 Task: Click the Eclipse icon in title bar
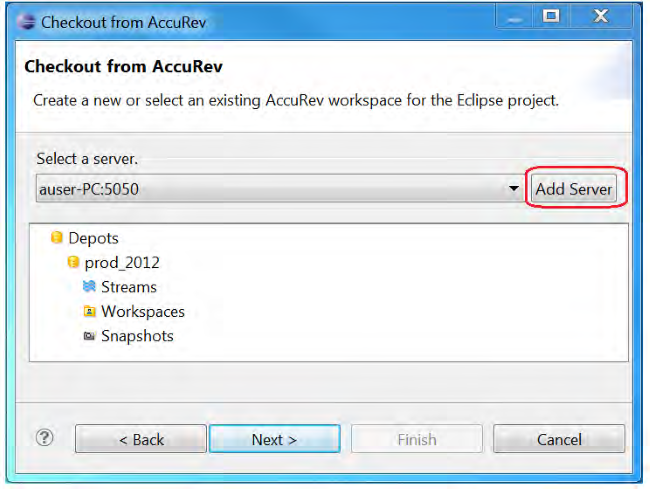[25, 21]
